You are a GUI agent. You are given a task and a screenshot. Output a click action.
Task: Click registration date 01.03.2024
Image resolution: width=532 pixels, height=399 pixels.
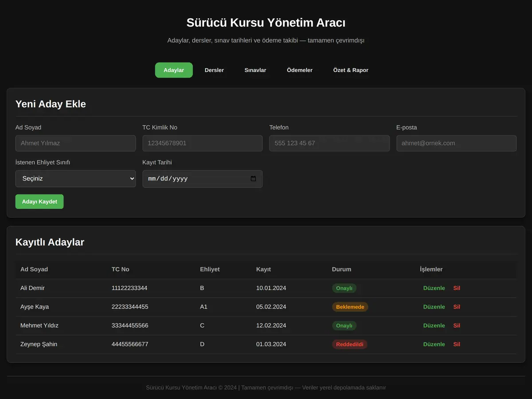click(271, 344)
